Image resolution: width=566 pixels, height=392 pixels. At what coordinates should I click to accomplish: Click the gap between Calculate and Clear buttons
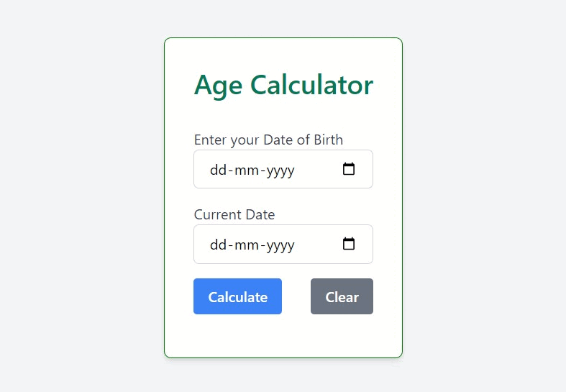(296, 296)
